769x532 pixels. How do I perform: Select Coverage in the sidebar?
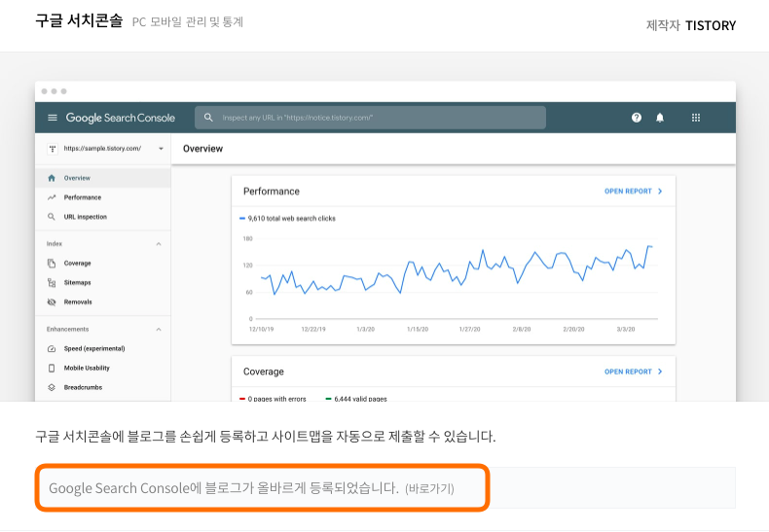point(103,263)
